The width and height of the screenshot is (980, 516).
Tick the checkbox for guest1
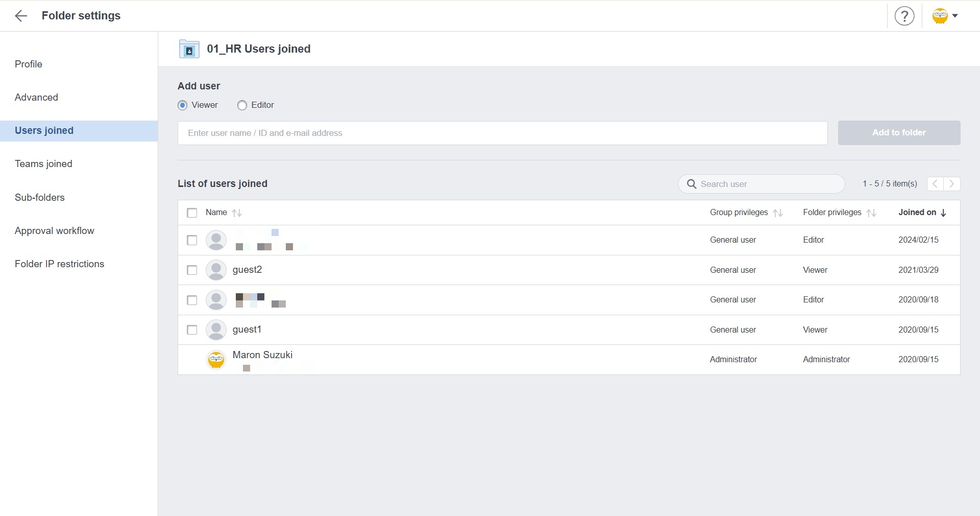pyautogui.click(x=192, y=330)
